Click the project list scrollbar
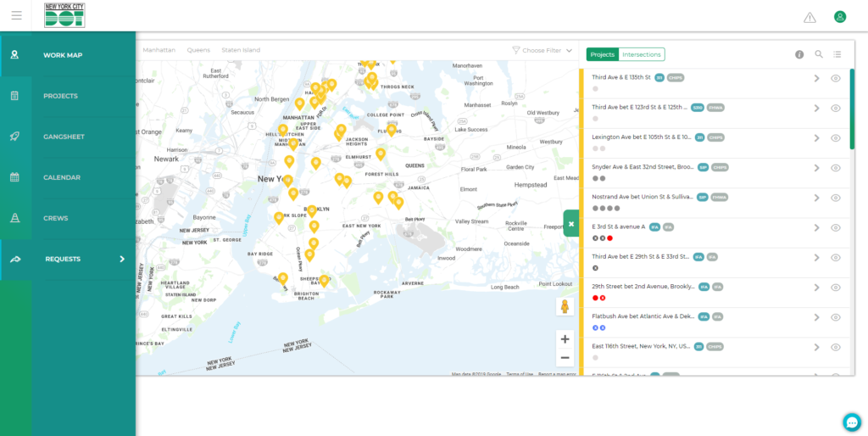This screenshot has width=868, height=436. [x=852, y=110]
